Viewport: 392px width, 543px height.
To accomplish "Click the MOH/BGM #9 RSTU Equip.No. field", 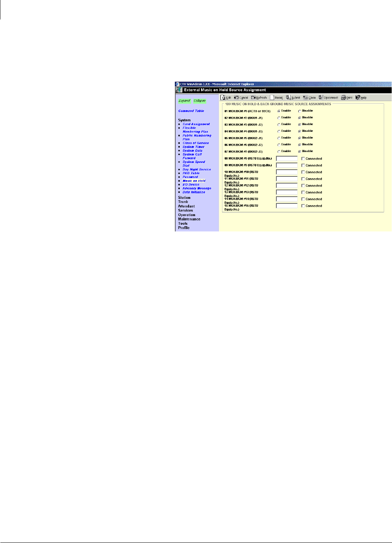I will click(287, 165).
